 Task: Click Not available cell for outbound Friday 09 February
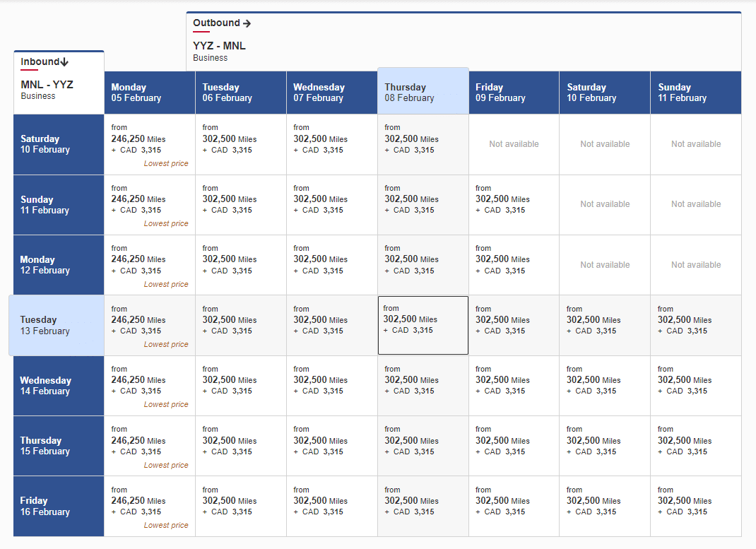tap(514, 144)
